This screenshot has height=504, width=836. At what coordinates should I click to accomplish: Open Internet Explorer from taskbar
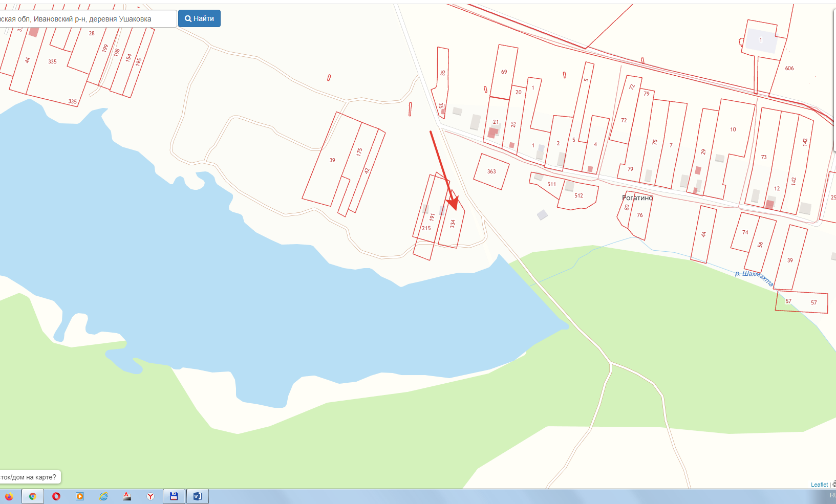pos(103,496)
